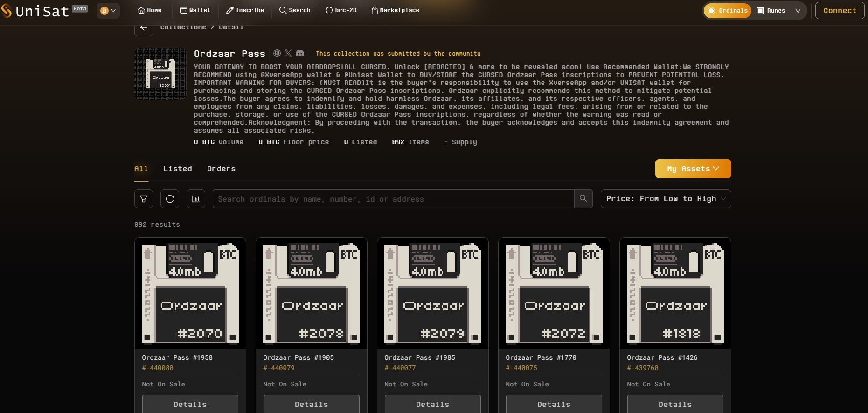Open the Ordzaar #1818 card image

(x=675, y=293)
